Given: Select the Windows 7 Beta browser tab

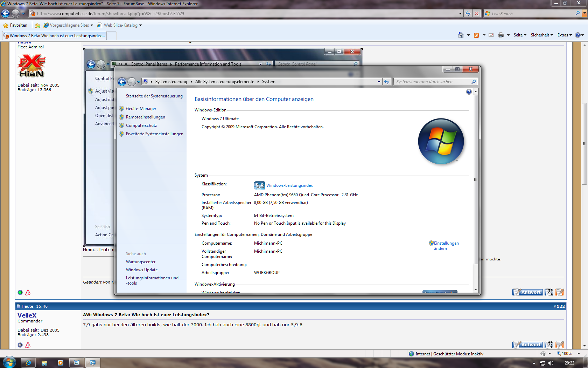Looking at the screenshot, I should coord(54,36).
